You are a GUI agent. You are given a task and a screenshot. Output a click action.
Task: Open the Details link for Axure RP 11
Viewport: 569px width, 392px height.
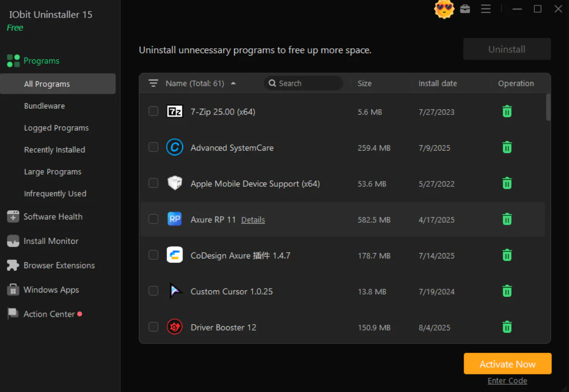[x=253, y=219]
